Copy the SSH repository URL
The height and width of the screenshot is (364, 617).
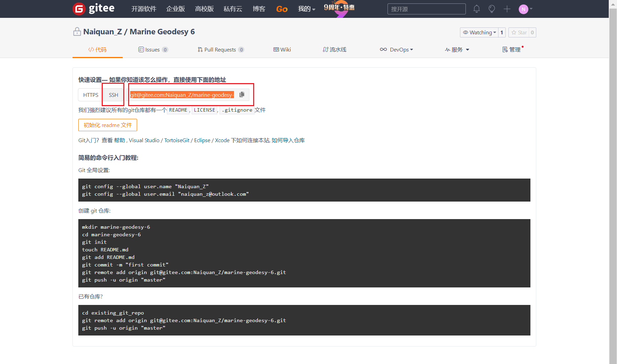(242, 94)
